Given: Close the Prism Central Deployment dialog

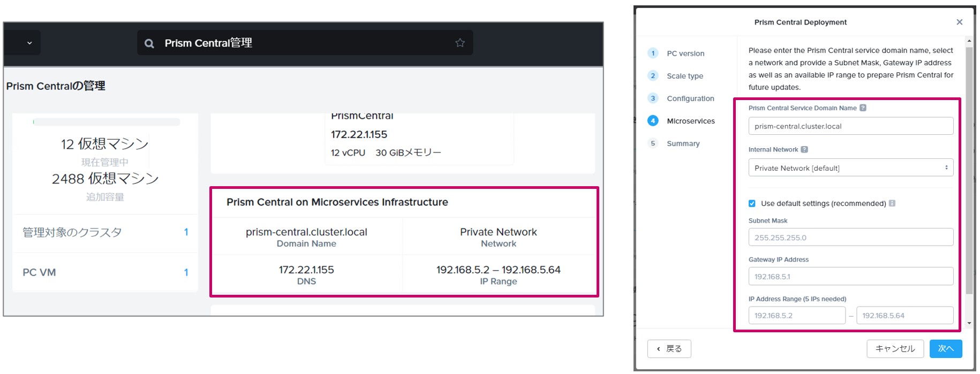Looking at the screenshot, I should [x=960, y=22].
